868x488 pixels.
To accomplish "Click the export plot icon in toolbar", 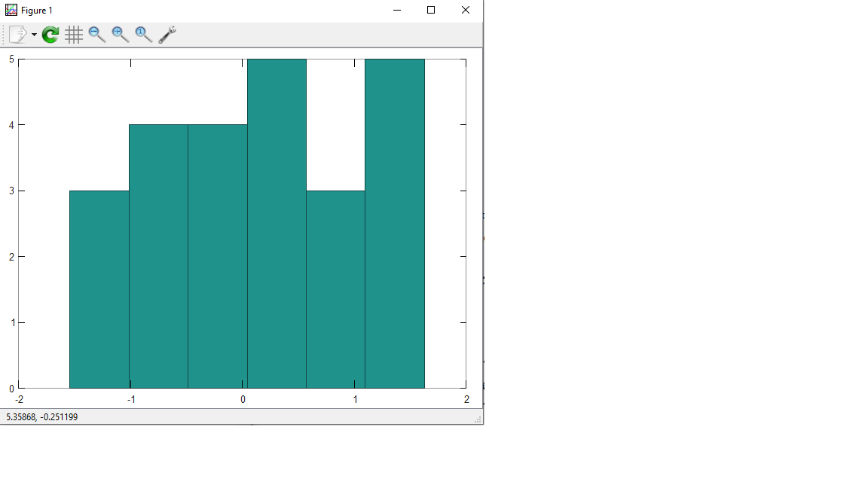I will [x=18, y=35].
